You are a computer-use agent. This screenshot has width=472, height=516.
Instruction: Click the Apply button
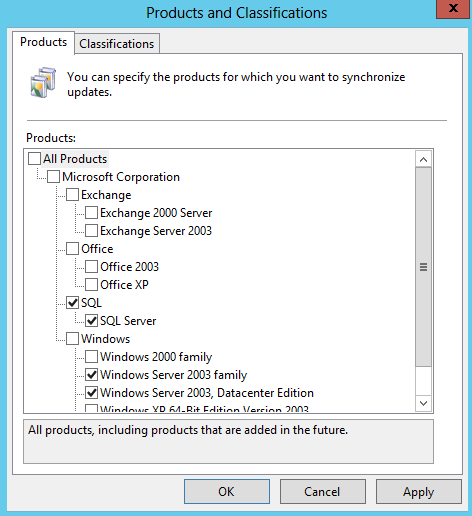[x=419, y=491]
